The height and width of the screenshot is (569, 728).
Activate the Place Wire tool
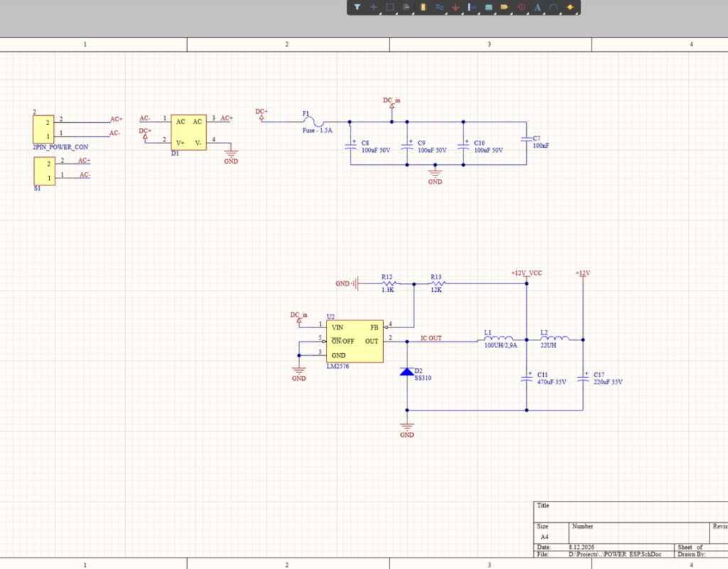click(x=439, y=7)
